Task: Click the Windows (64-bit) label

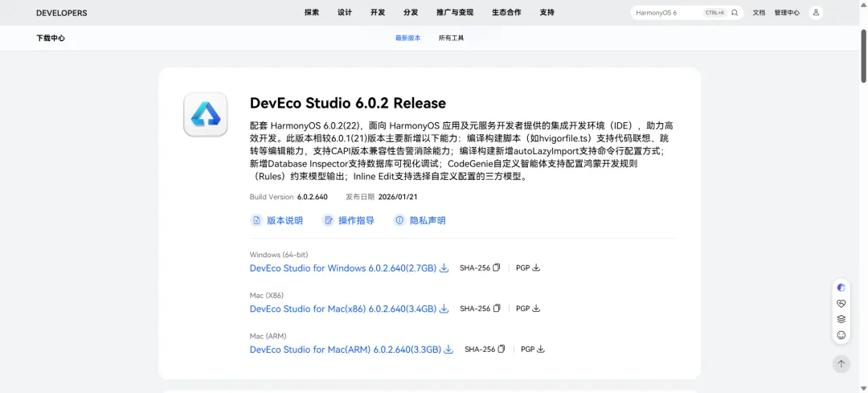Action: pyautogui.click(x=278, y=255)
